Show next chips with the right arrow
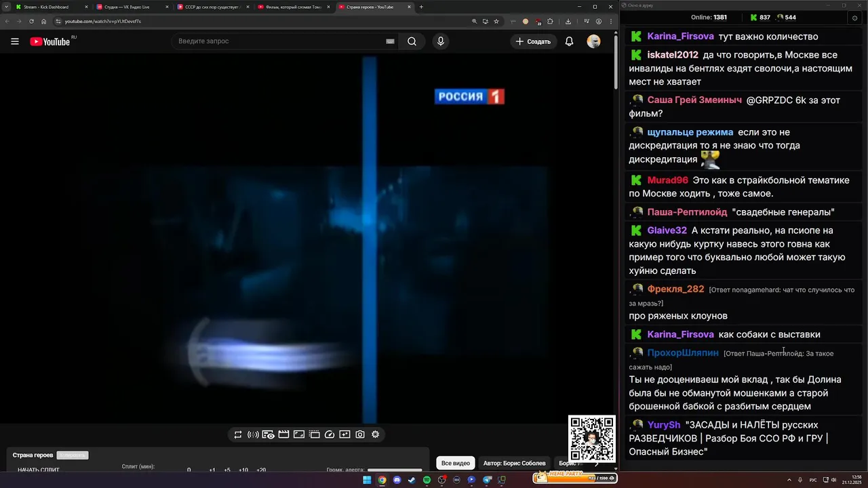Viewport: 868px width, 488px height. pyautogui.click(x=597, y=464)
